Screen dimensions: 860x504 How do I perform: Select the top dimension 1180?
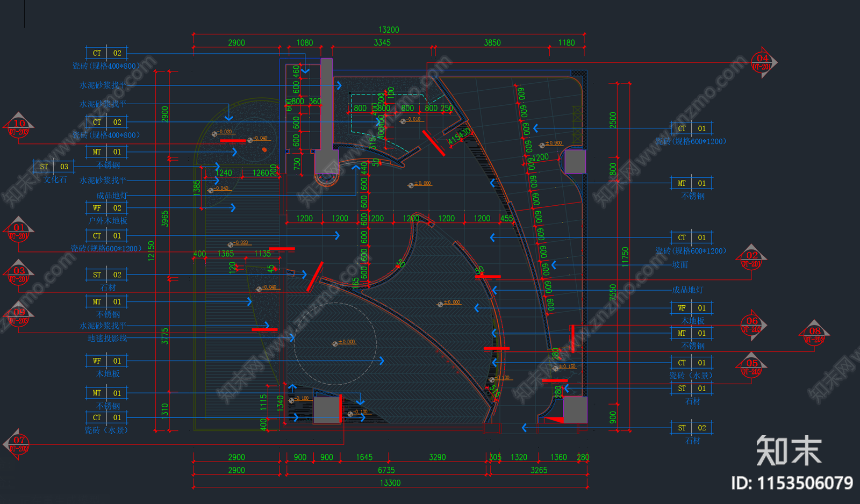(567, 43)
